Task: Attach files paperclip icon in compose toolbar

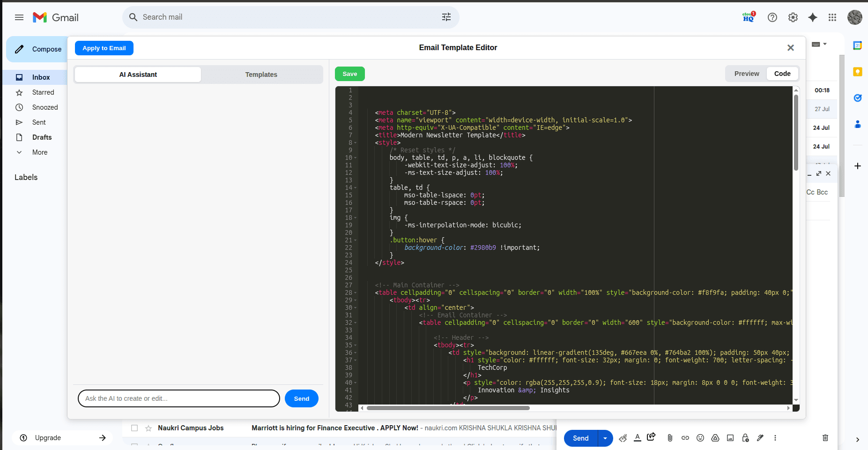Action: [x=670, y=438]
